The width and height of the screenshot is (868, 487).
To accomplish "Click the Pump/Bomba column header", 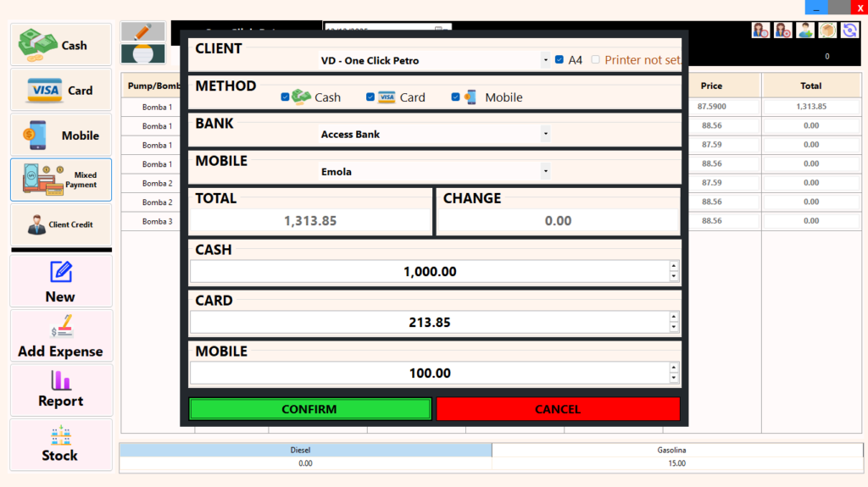I will 153,86.
